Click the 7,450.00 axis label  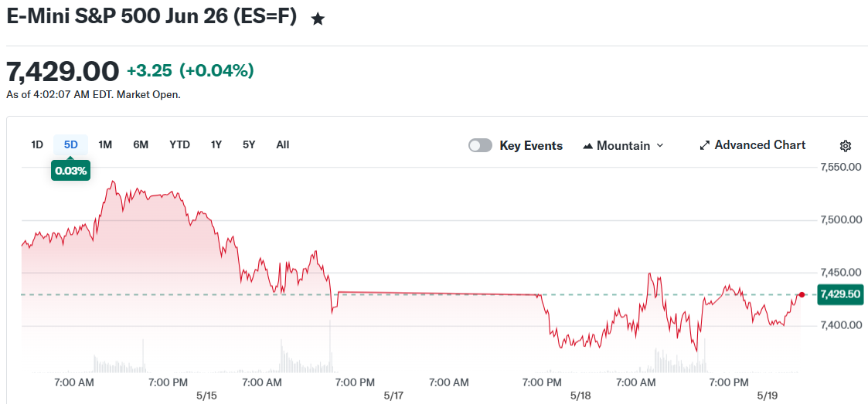click(x=840, y=273)
